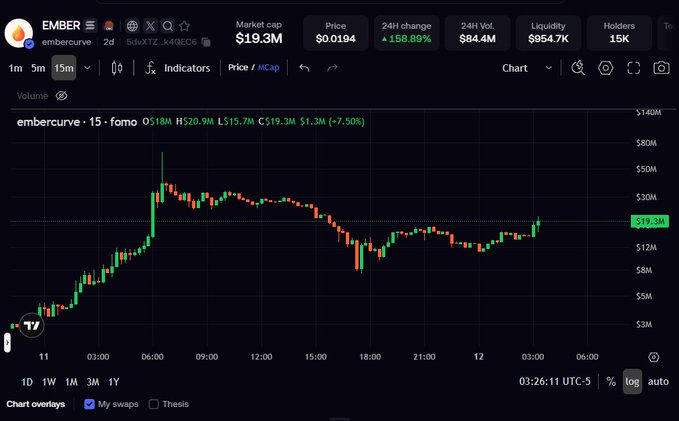Click the $19.3M current price label on axis
This screenshot has width=679, height=421.
[x=650, y=221]
